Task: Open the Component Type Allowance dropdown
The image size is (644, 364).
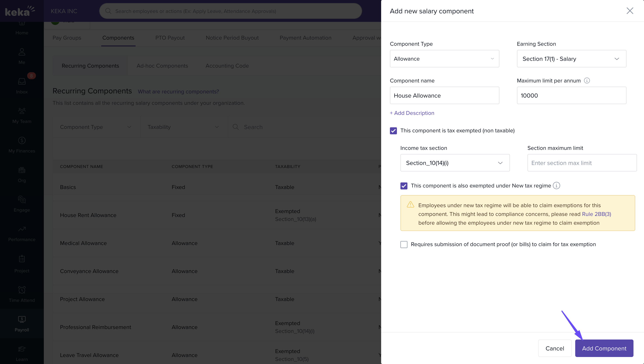Action: (x=444, y=59)
